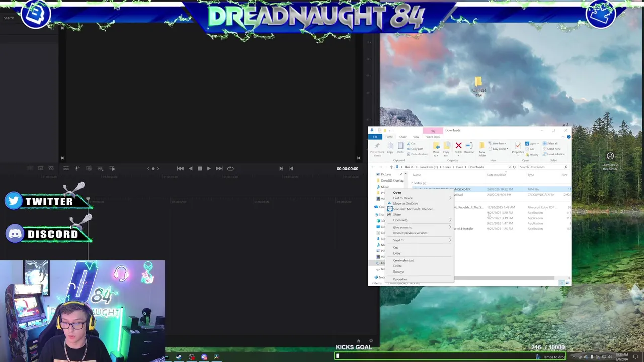Viewport: 644px width, 362px height.
Task: Click the New folder ribbon icon
Action: point(482,146)
